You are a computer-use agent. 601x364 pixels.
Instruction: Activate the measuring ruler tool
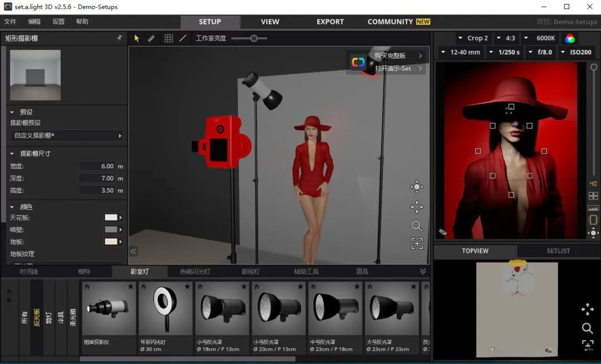click(x=151, y=38)
